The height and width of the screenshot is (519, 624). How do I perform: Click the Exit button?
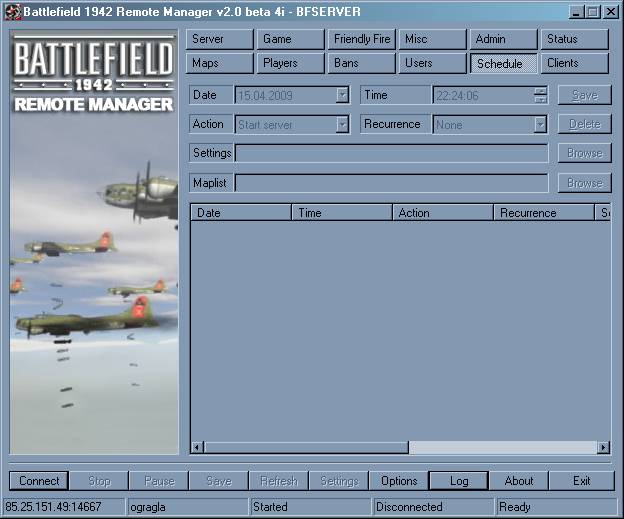coord(581,481)
